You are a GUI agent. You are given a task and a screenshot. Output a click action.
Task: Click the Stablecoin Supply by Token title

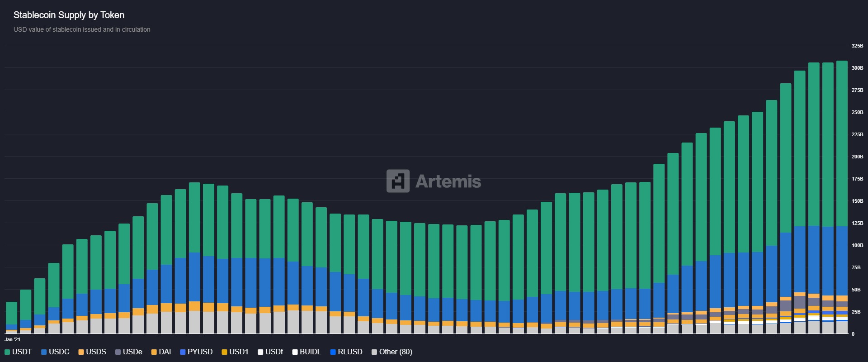(x=69, y=15)
